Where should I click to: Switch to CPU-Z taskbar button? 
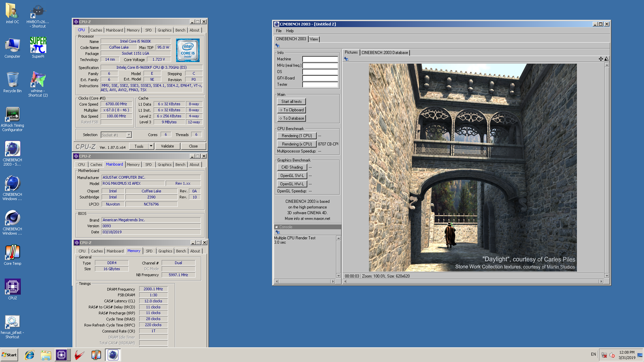click(62, 355)
